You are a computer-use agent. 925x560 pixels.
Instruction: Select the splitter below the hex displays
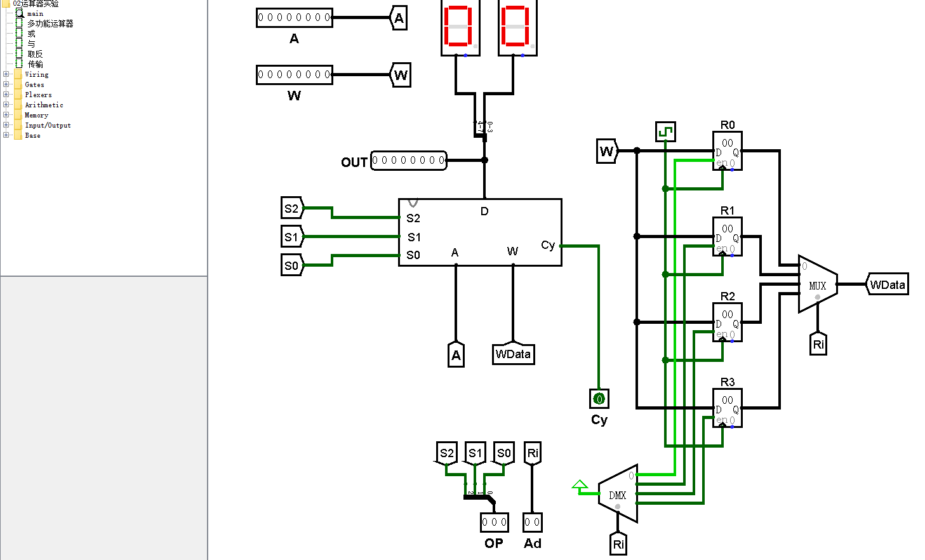(482, 130)
